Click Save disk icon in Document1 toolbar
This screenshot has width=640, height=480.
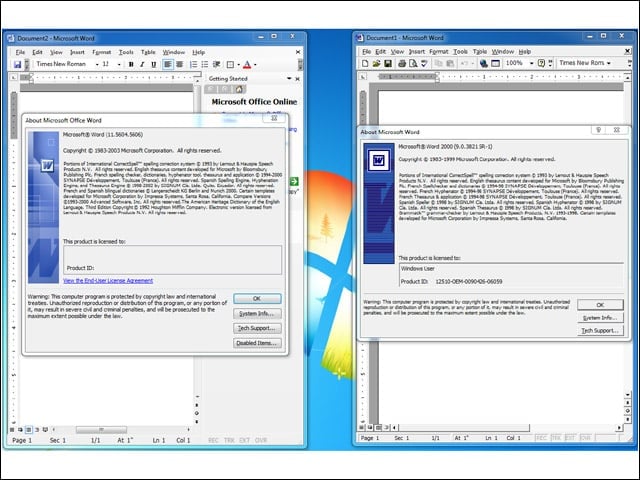(388, 63)
